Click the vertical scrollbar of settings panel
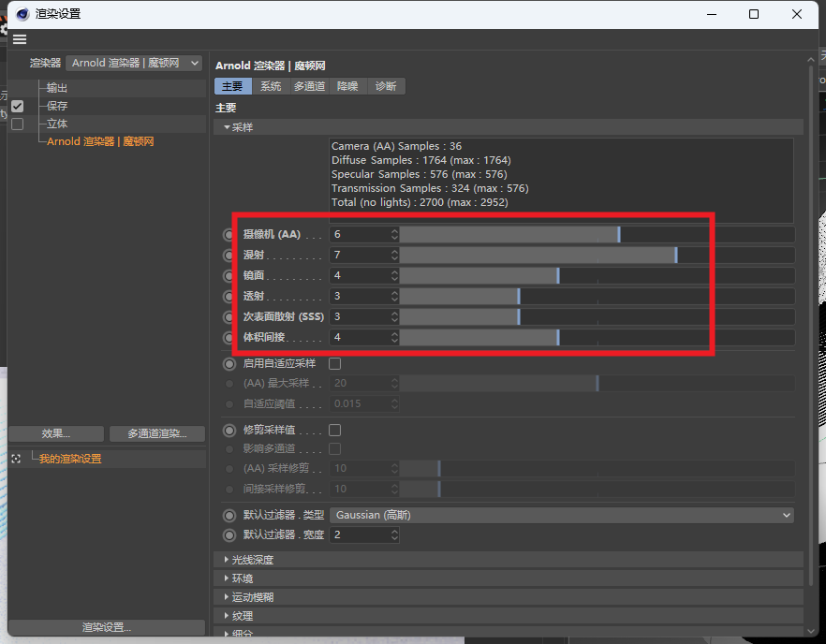Screen dimensions: 826x644 pyautogui.click(x=811, y=326)
